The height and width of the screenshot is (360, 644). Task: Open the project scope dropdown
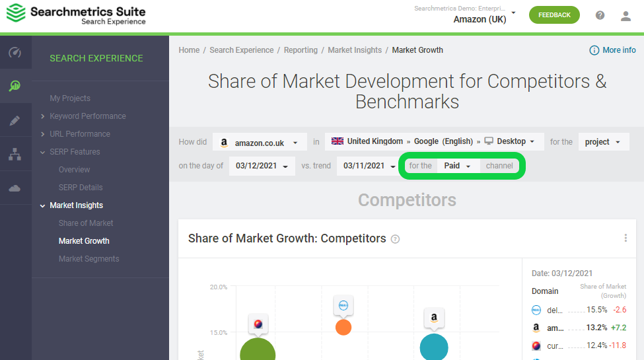tap(603, 142)
